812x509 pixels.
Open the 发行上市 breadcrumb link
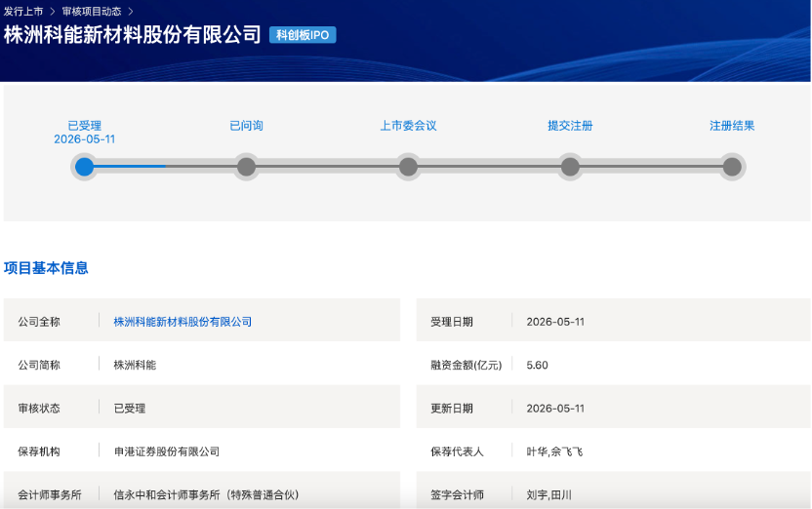coord(23,11)
